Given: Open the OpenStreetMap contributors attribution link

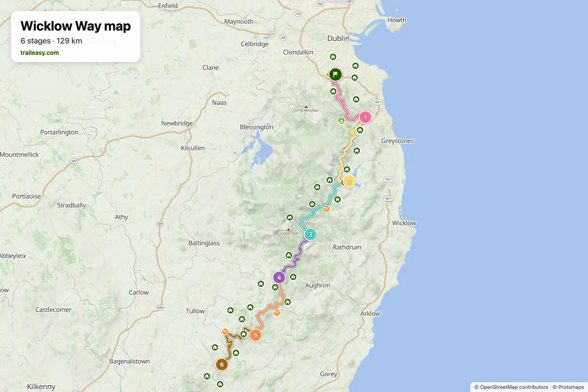Looking at the screenshot, I should (x=514, y=387).
